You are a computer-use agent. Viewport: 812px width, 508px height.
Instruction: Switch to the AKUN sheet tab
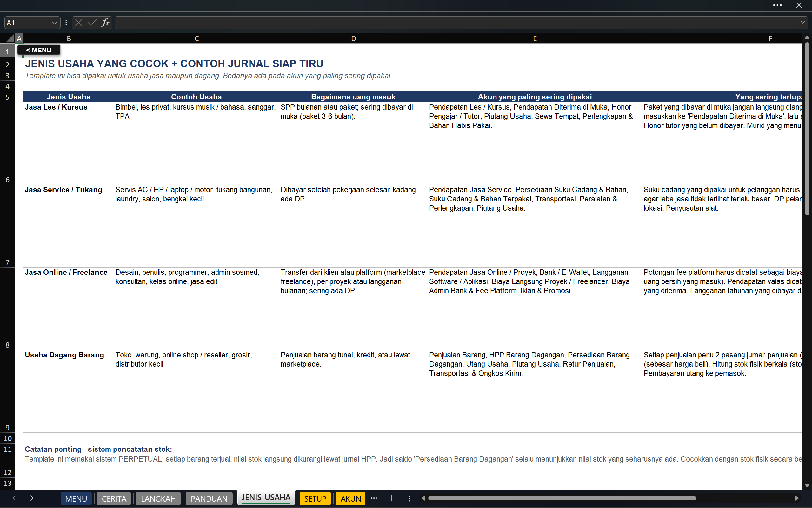350,498
